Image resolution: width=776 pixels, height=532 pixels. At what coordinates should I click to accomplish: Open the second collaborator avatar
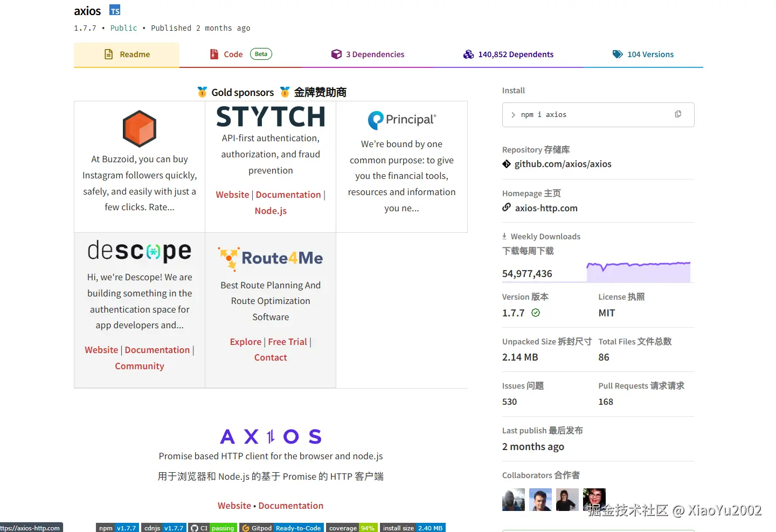pyautogui.click(x=541, y=500)
